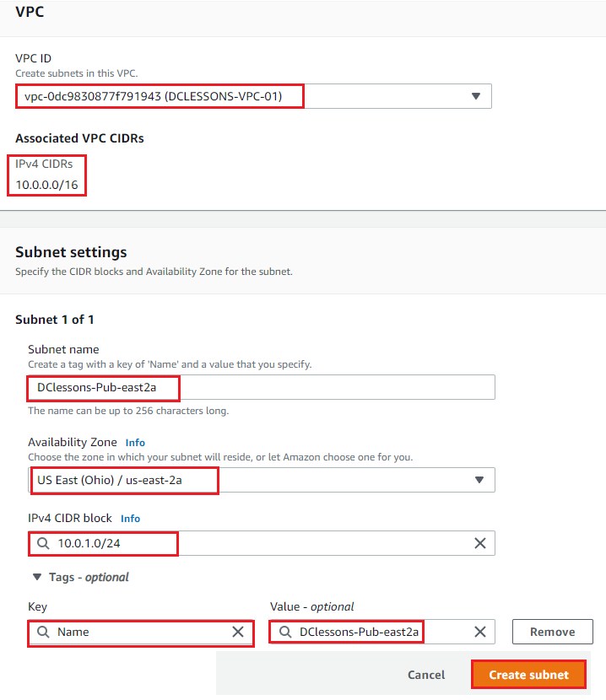Select the vpc-0dc9830877f791943 VPC combo box
This screenshot has width=606, height=700.
(253, 96)
